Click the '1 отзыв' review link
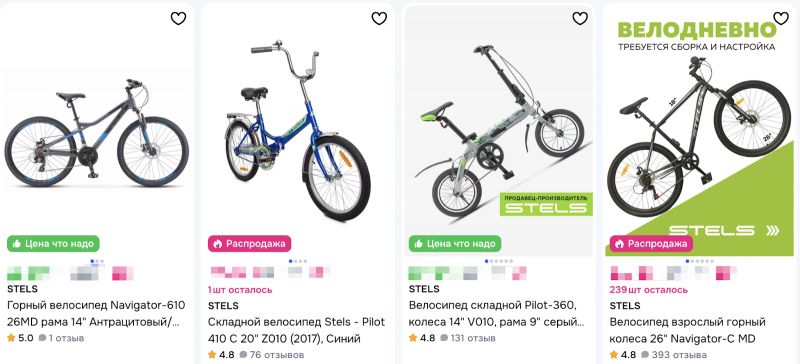This screenshot has width=800, height=364. tap(61, 338)
